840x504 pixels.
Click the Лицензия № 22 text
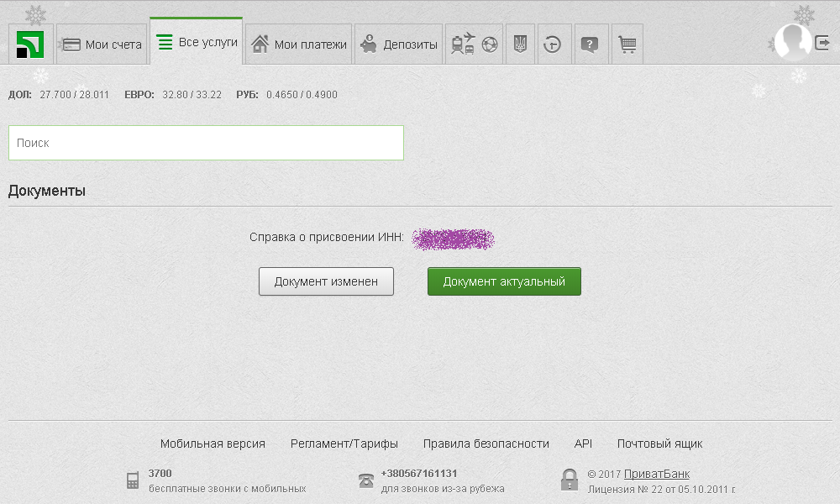pos(662,489)
